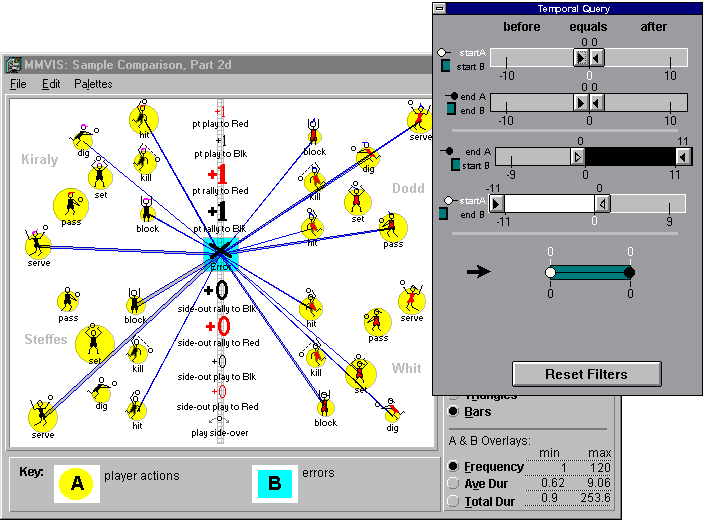Click the 'pt rally to Blk' outcome
703x520 pixels.
(x=220, y=217)
